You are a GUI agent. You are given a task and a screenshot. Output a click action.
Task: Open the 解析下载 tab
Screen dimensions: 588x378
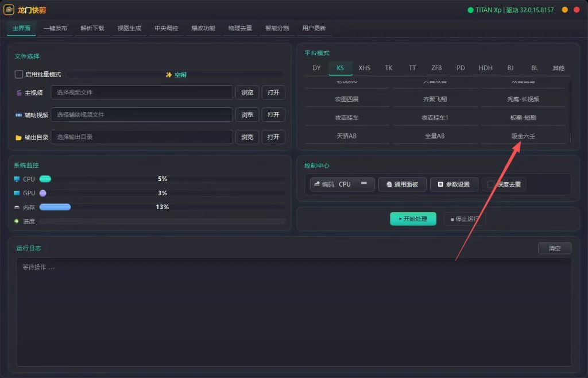[x=92, y=28]
